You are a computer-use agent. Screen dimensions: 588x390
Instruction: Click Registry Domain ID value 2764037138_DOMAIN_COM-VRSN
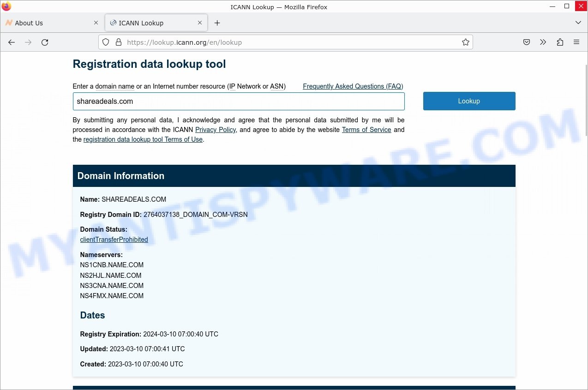tap(196, 215)
